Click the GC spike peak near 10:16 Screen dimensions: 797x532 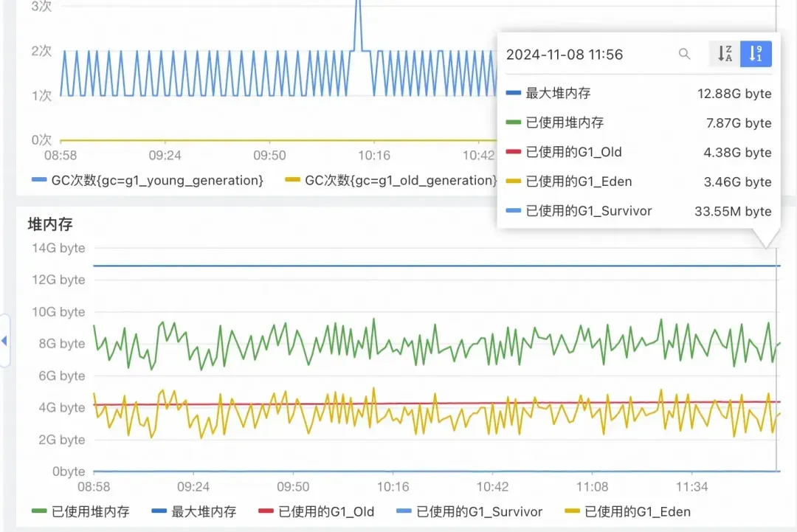pyautogui.click(x=359, y=3)
